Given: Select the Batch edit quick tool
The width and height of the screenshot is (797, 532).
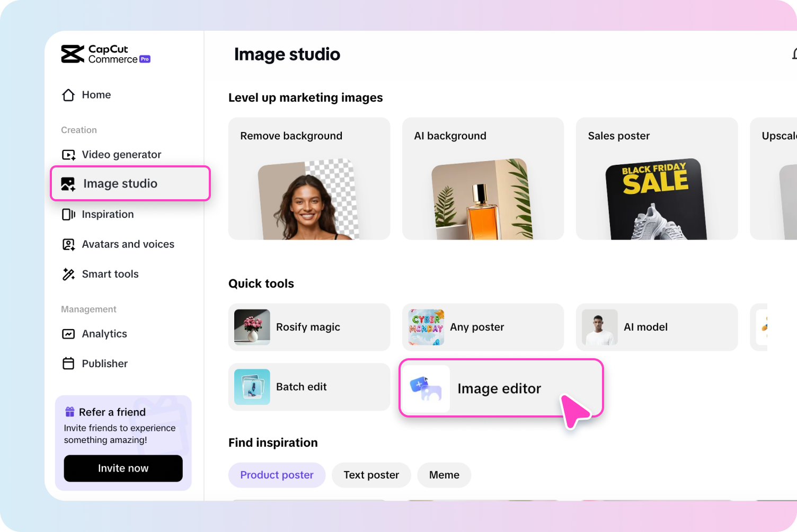Looking at the screenshot, I should click(x=309, y=387).
